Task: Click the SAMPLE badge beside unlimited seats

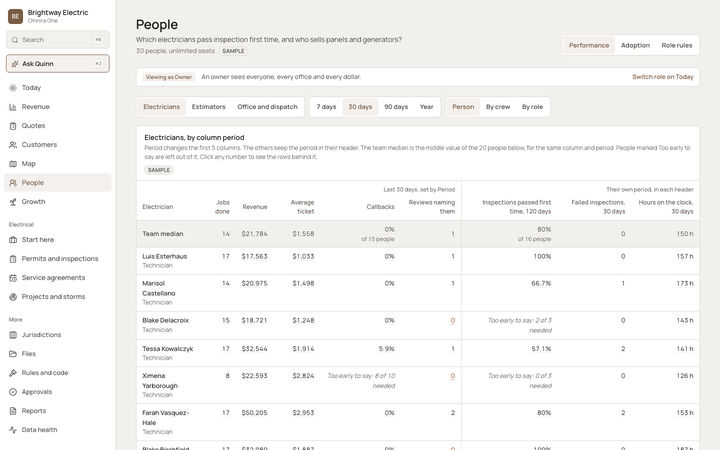Action: 233,51
